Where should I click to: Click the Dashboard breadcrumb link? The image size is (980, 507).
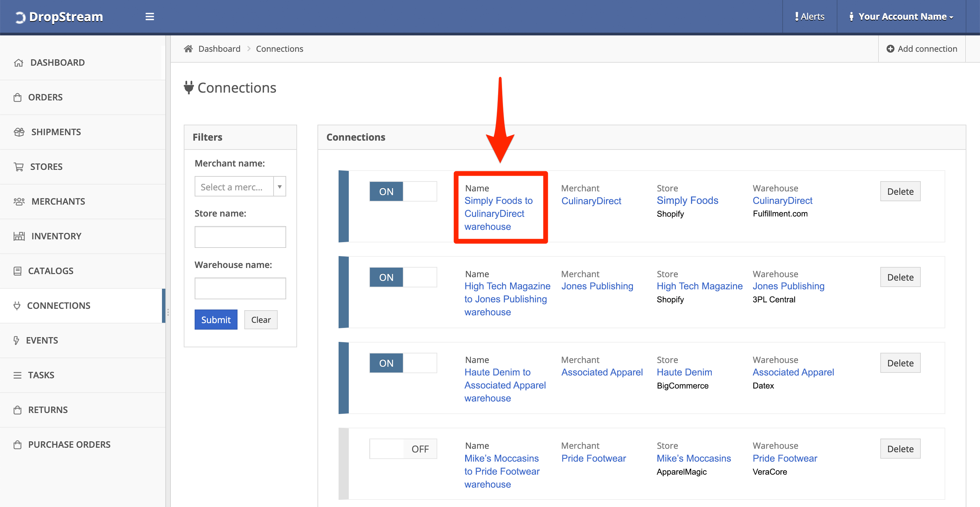click(219, 49)
